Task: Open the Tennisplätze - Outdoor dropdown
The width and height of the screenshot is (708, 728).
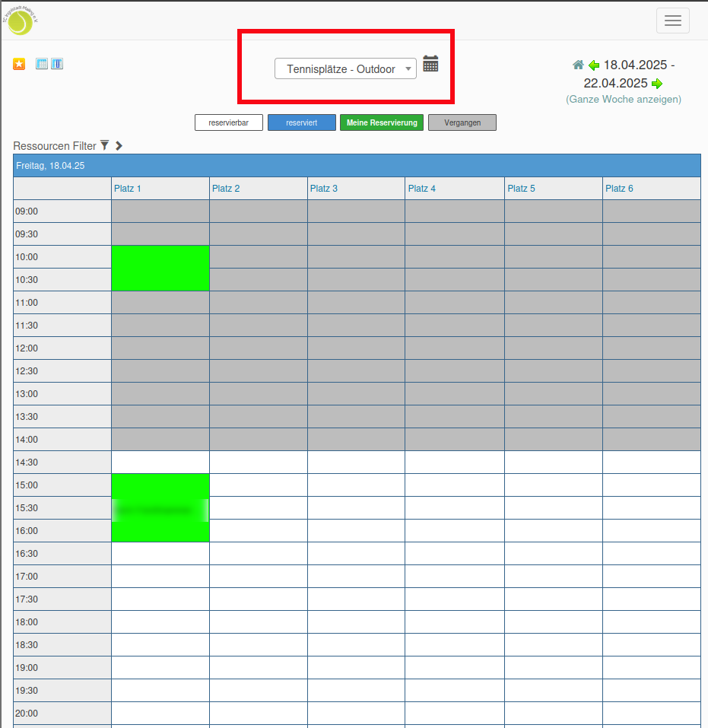Action: (345, 68)
